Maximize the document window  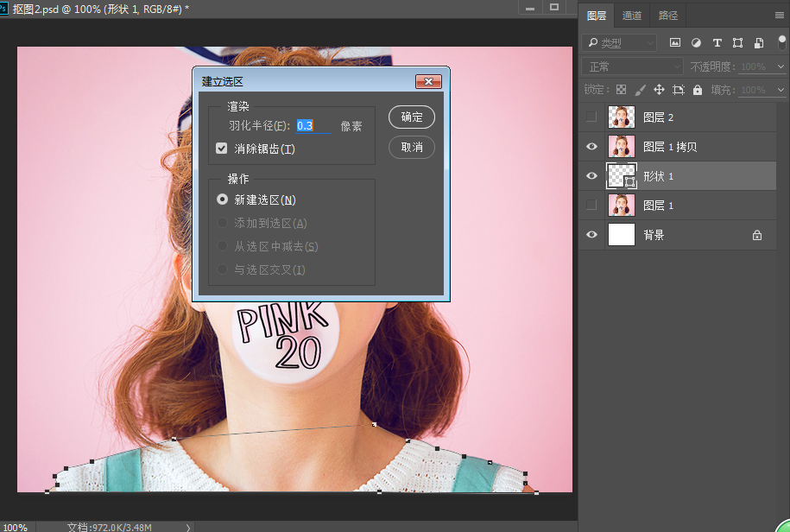(553, 8)
